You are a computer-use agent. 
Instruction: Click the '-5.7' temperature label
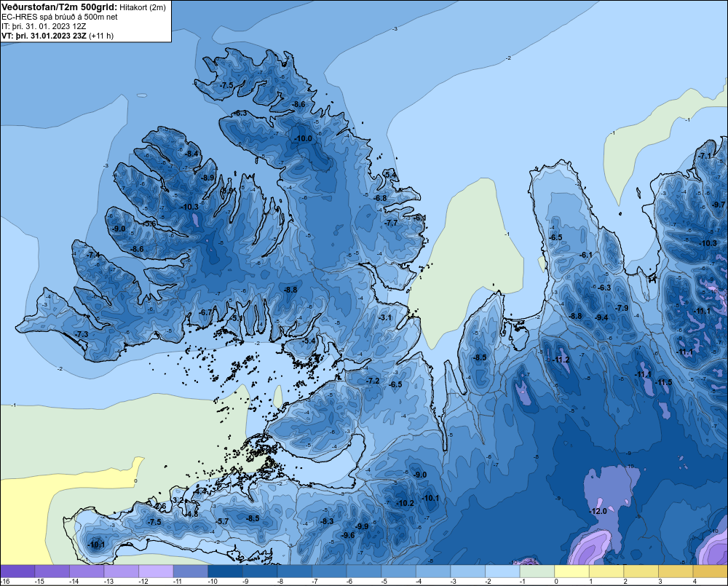click(222, 521)
